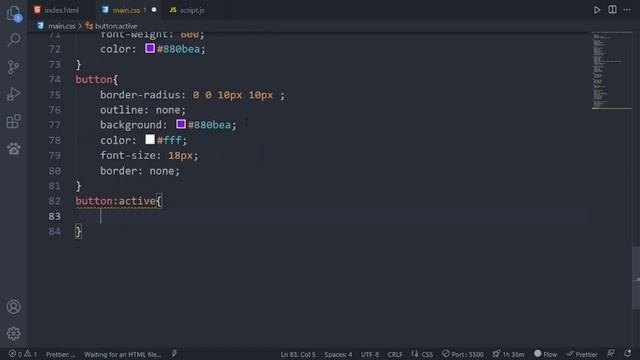Screen dimensions: 640x360
Task: Click the feedback icon in status bar
Action: click(611, 353)
